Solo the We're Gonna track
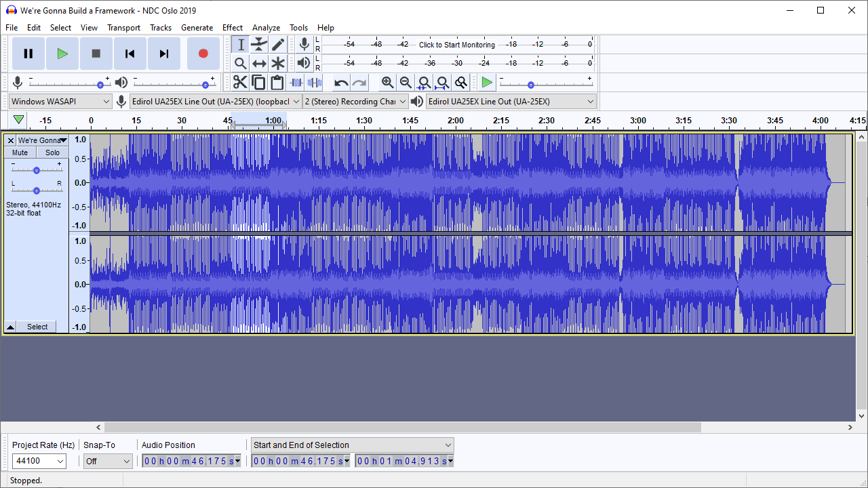 tap(52, 152)
